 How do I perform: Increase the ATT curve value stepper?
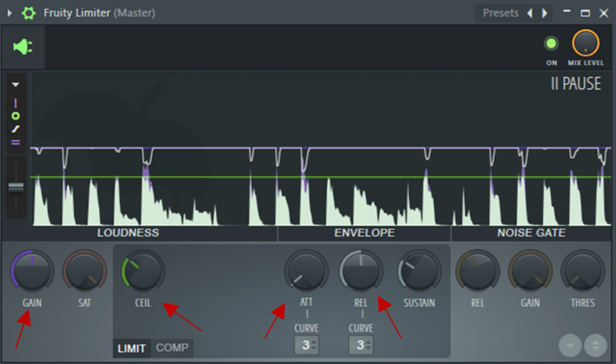click(313, 342)
